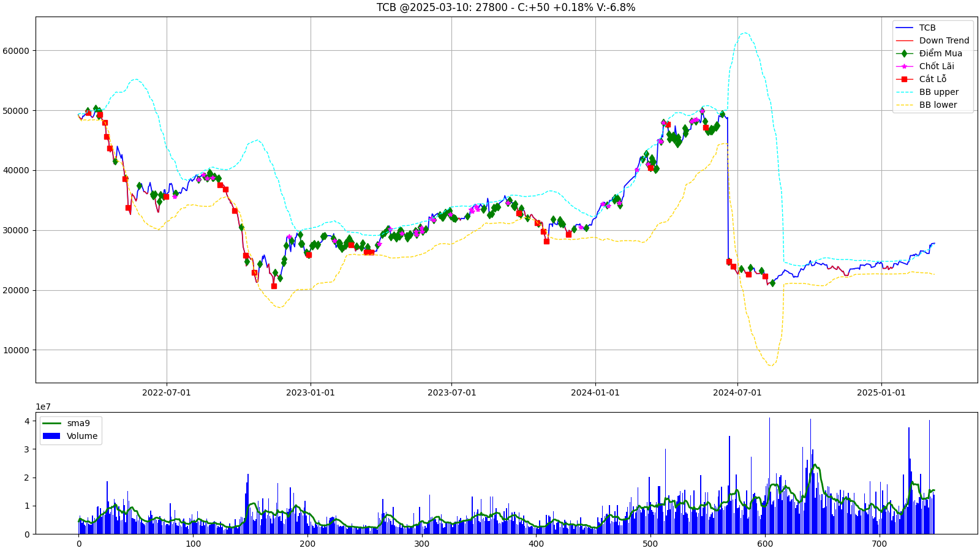
Task: Click the 2023-01-01 date axis label
Action: coord(311,392)
